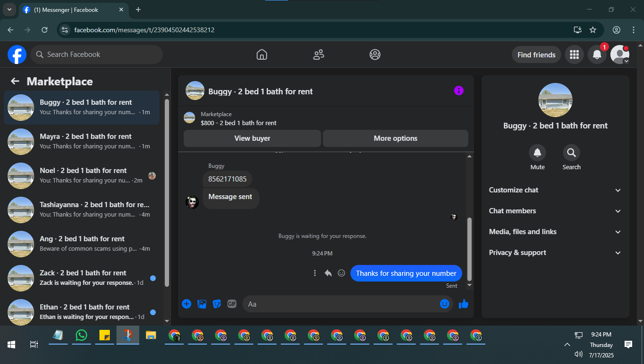Open Ethan's unread conversation
Screen dimensions: 644x364
click(x=82, y=311)
